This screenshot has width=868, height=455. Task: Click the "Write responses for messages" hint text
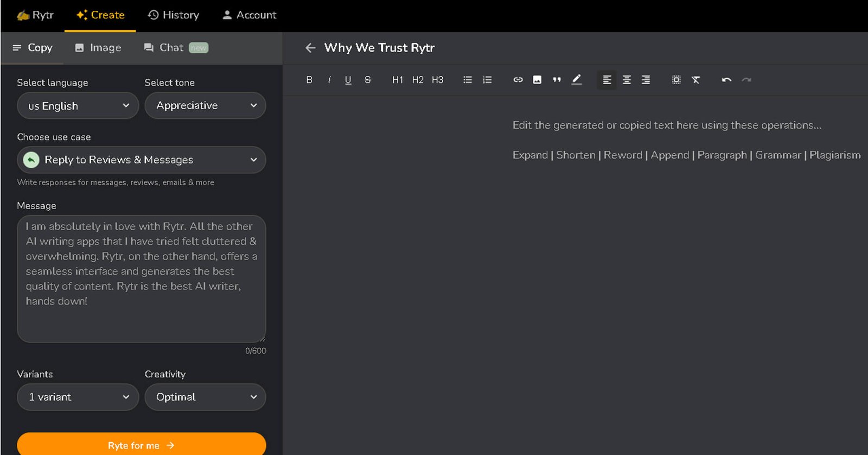[116, 182]
